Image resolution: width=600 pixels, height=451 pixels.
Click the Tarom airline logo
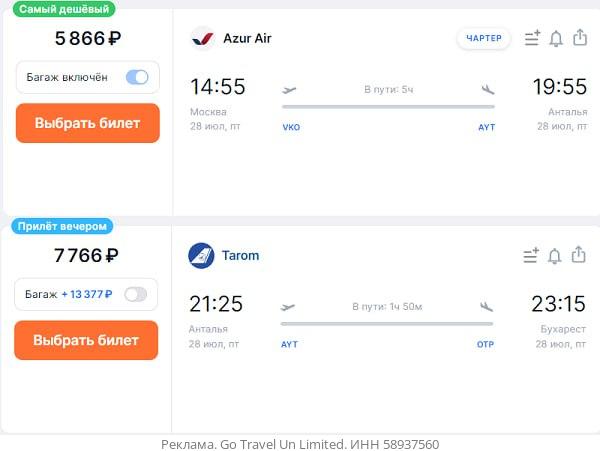(x=201, y=256)
